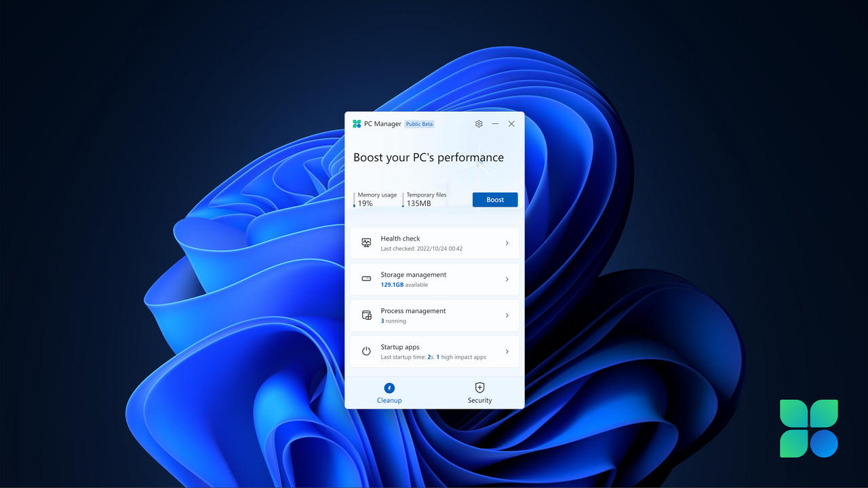Click the Startup apps power icon
This screenshot has width=868, height=488.
(366, 351)
